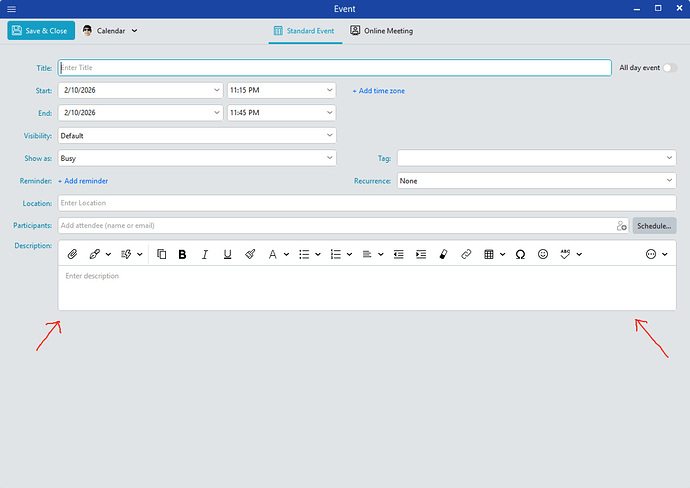Expand the alignment options arrow
The image size is (690, 488).
381,254
